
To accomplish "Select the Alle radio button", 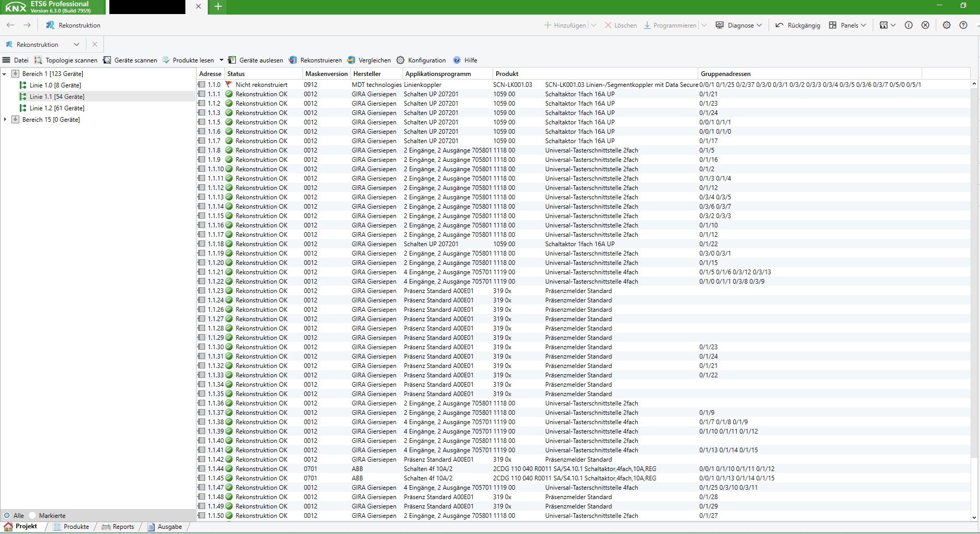I will (7, 515).
